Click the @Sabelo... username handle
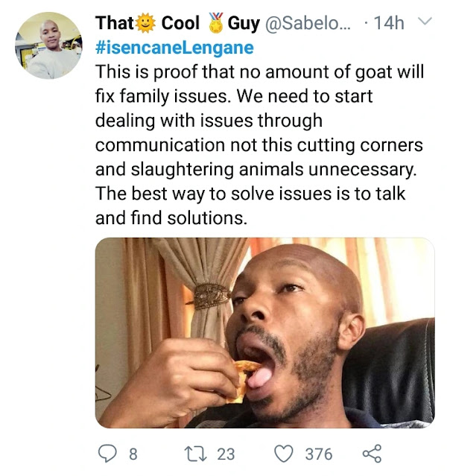Viewport: 450px width, 476px height. click(308, 23)
